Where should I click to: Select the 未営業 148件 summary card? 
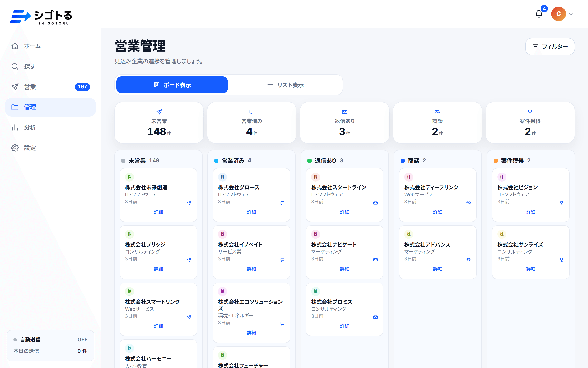click(159, 123)
